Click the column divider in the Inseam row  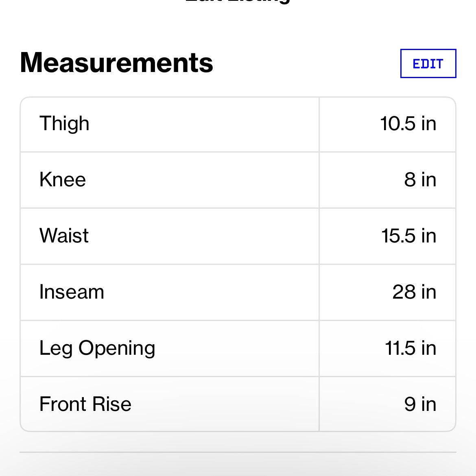point(319,292)
